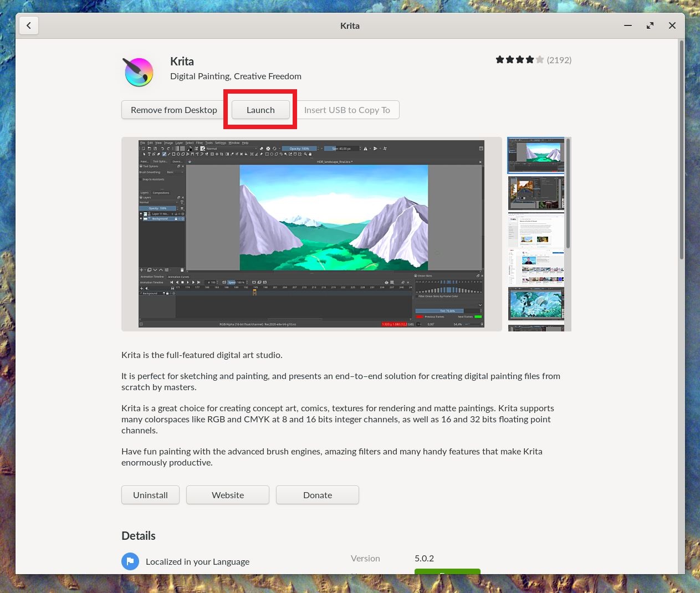Click the Remove from Desktop button
Viewport: 700px width, 593px height.
(x=174, y=110)
